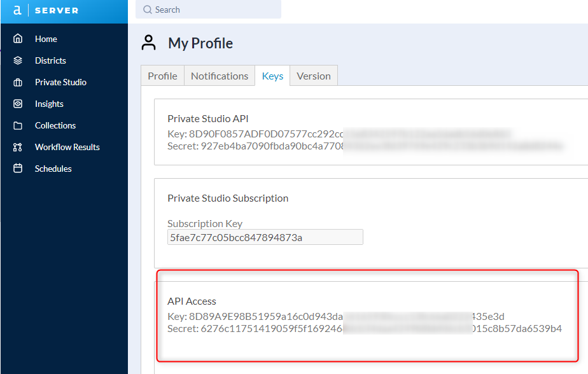The height and width of the screenshot is (374, 588).
Task: Open the Schedules page
Action: pyautogui.click(x=53, y=169)
